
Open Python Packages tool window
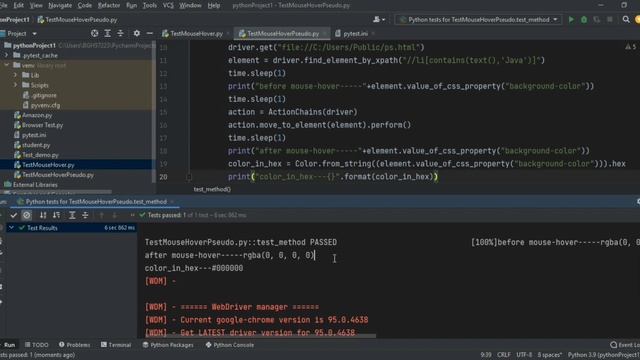click(168, 345)
